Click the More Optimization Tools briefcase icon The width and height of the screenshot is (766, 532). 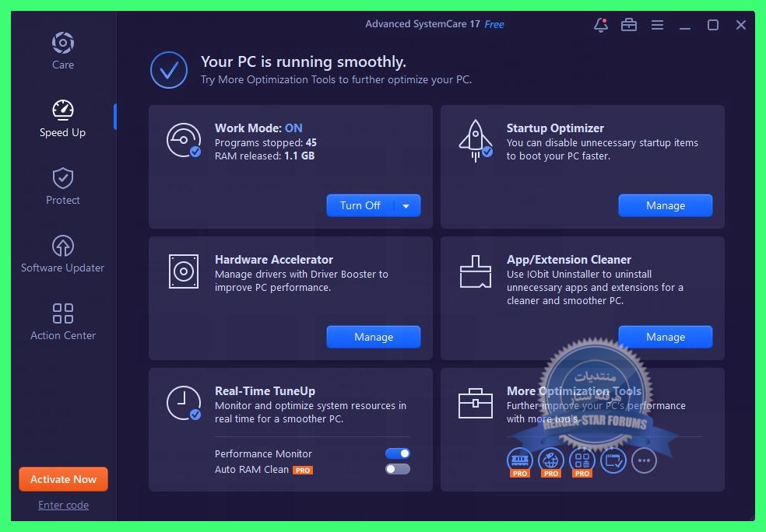click(x=476, y=403)
